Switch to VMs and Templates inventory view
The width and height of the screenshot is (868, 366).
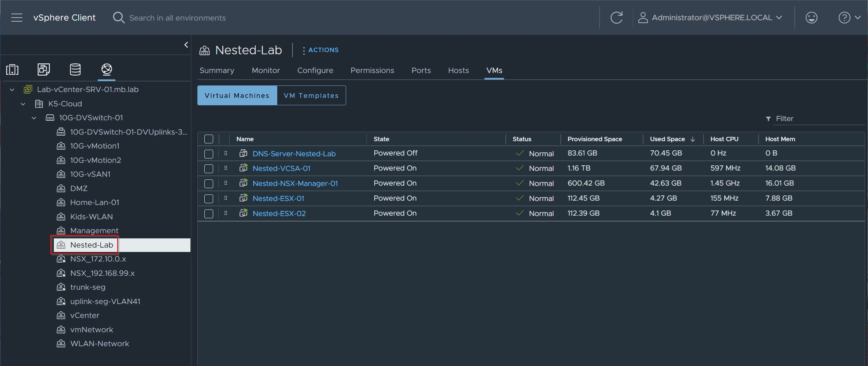pyautogui.click(x=44, y=69)
